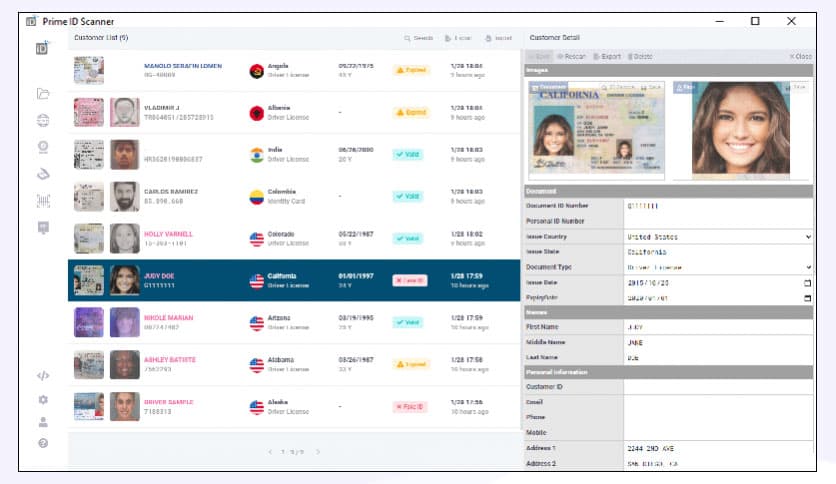Click the ID scan icon in sidebar
The height and width of the screenshot is (484, 836).
click(43, 47)
